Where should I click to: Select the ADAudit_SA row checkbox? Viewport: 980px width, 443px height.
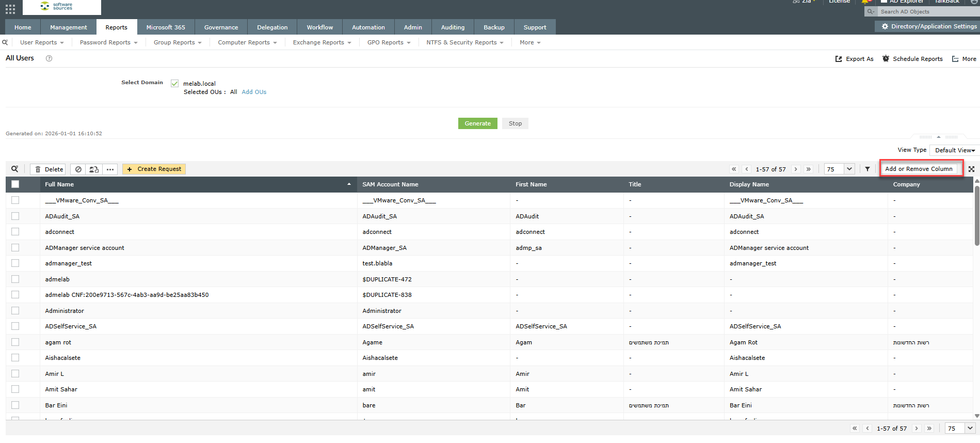[15, 216]
